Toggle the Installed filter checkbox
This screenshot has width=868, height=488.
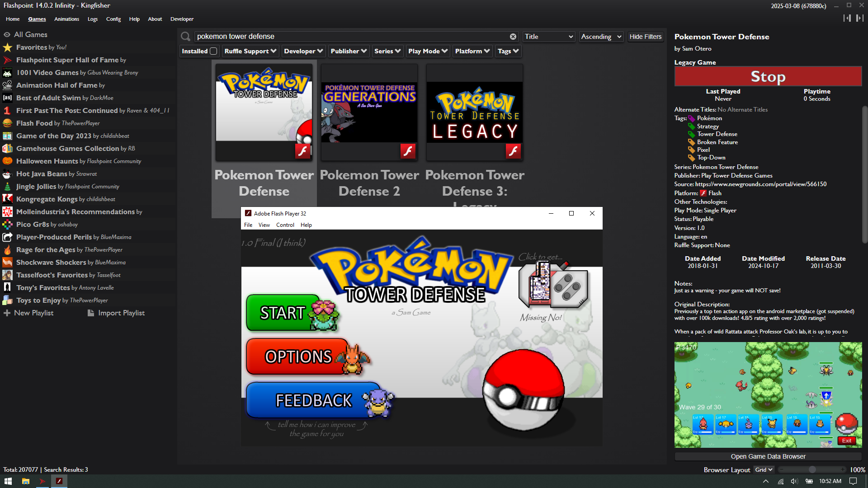pos(213,52)
